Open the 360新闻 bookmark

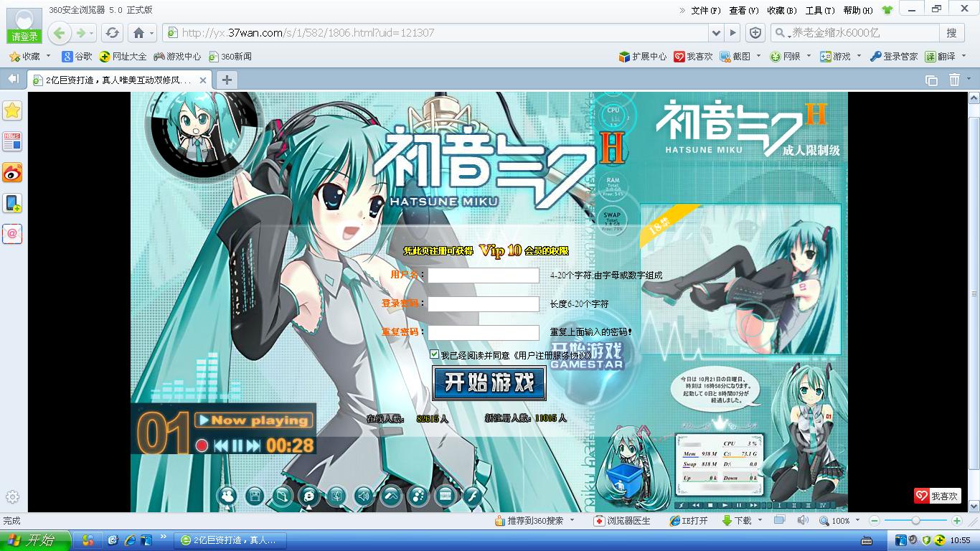[x=230, y=56]
